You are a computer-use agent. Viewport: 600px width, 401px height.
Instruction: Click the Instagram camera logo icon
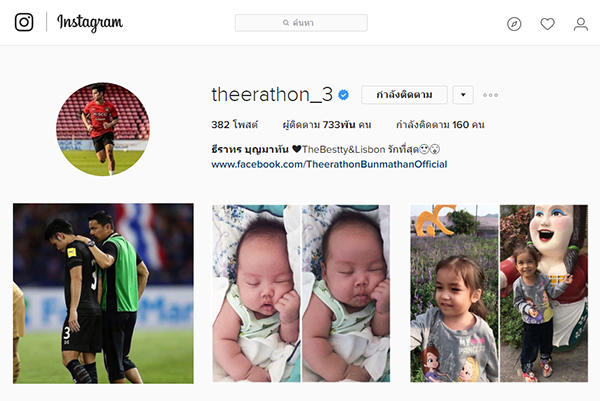pyautogui.click(x=24, y=22)
